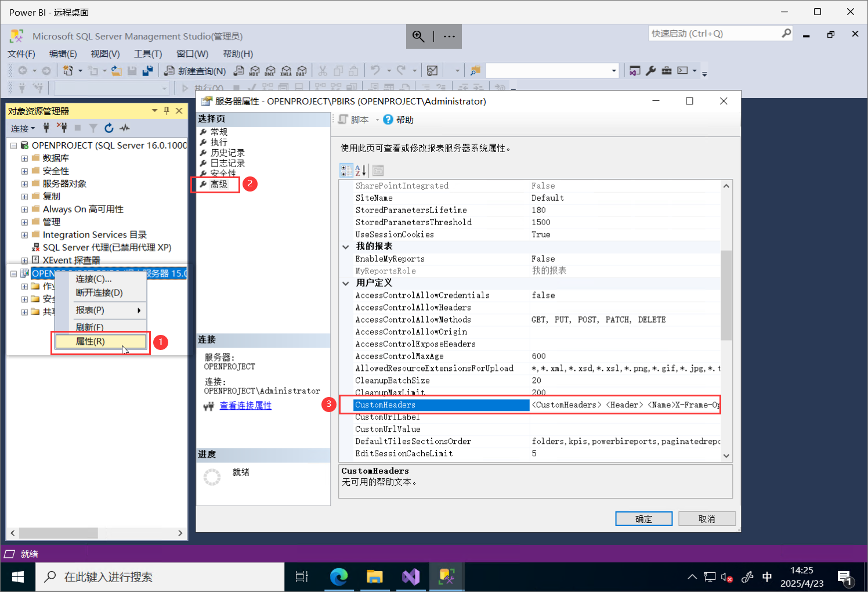
Task: Click the DAX query icon
Action: click(x=302, y=71)
